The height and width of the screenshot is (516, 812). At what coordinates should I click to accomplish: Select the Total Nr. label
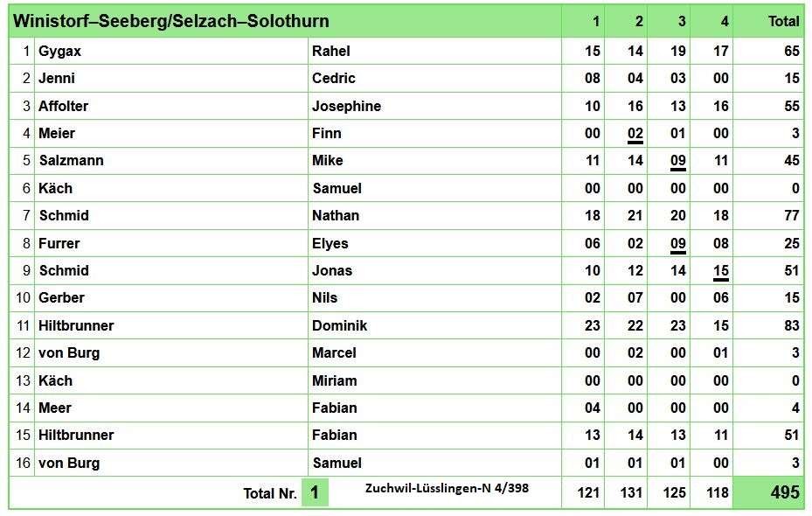coord(270,493)
